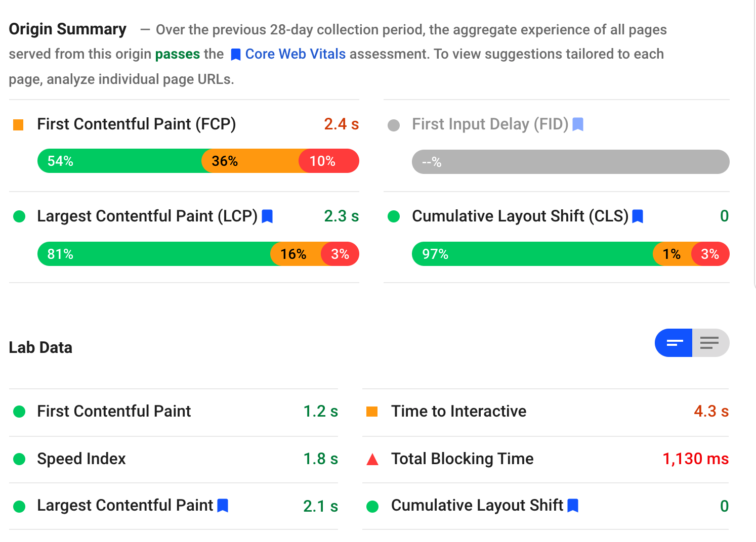Switch Lab Data to compact view
Image resolution: width=756 pixels, height=542 pixels.
tap(674, 343)
